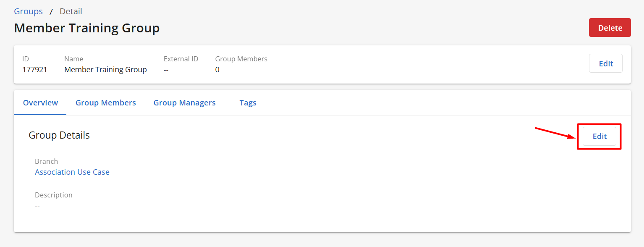Screen dimensions: 644x247
Task: Go back to the Groups breadcrumb link
Action: coord(28,11)
